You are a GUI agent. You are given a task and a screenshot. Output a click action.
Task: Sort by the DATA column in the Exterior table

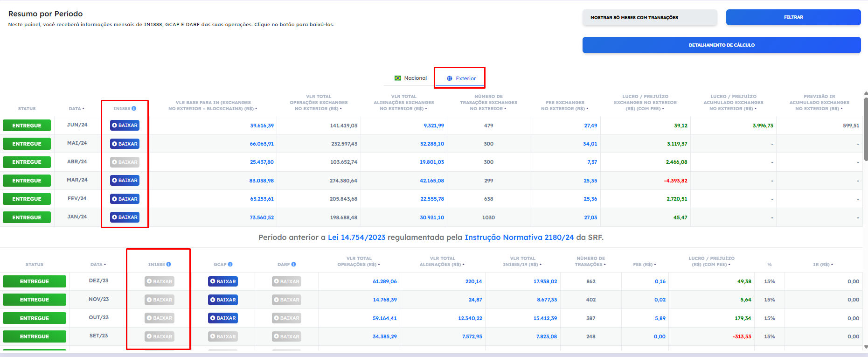pyautogui.click(x=76, y=109)
